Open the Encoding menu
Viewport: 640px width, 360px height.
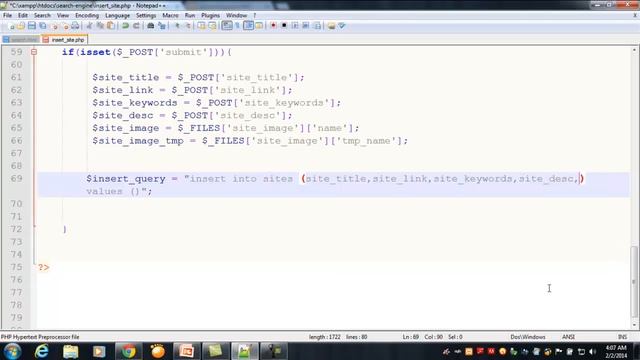(87, 15)
